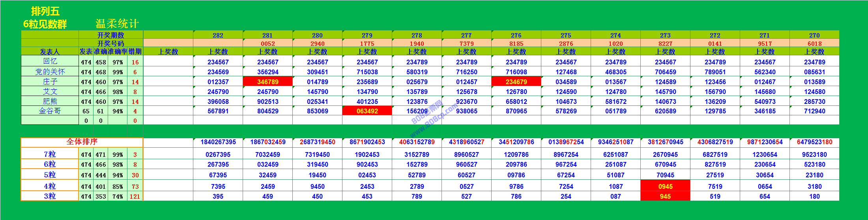Click draw number 0052 cell

pos(268,43)
